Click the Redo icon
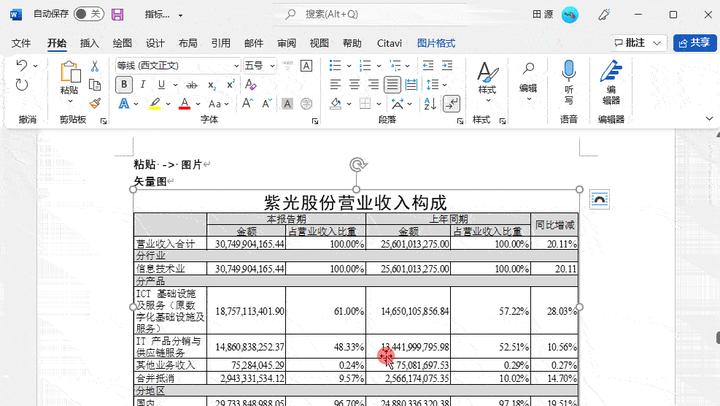720x406 pixels. point(22,85)
